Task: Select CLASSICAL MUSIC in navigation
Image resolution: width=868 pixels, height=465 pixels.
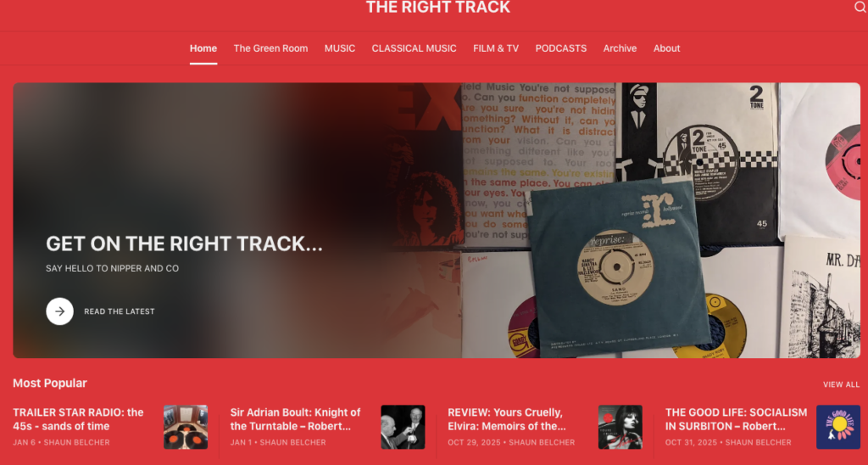Action: 414,48
